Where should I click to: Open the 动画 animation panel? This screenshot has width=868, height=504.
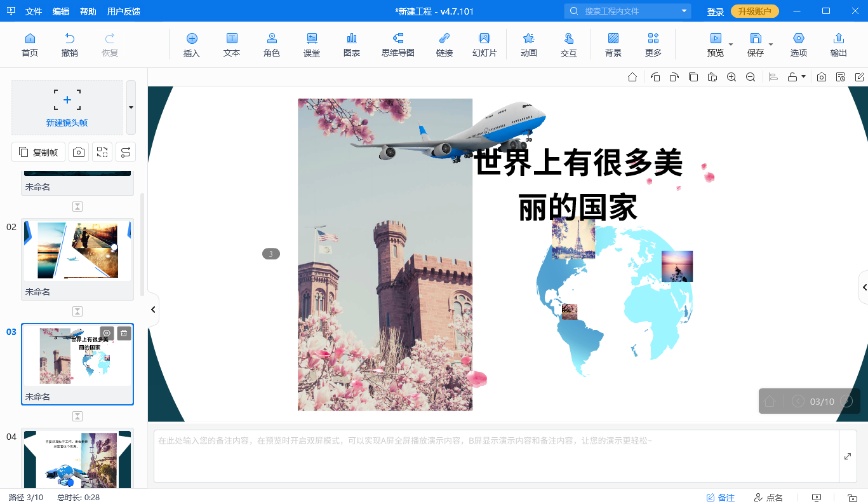point(529,45)
